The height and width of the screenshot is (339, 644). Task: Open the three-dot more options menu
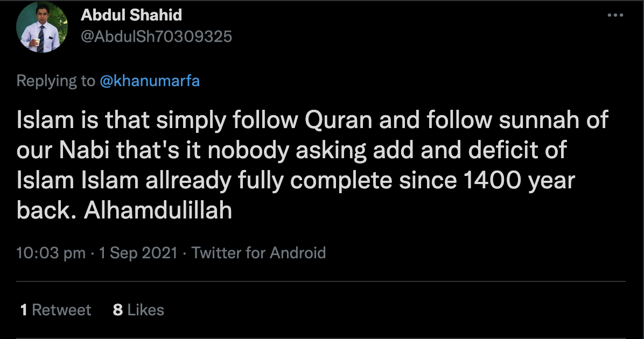pos(615,16)
